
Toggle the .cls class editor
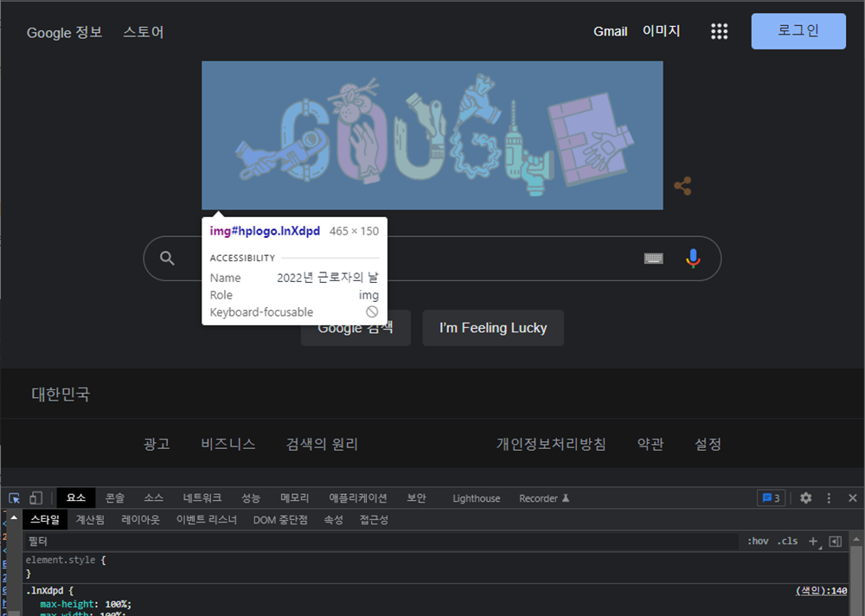pos(787,542)
